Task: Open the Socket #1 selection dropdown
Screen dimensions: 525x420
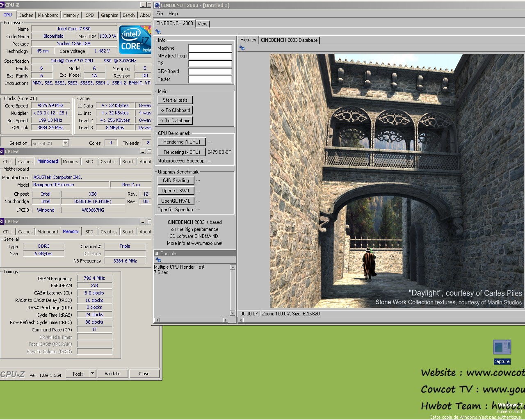Action: point(66,143)
